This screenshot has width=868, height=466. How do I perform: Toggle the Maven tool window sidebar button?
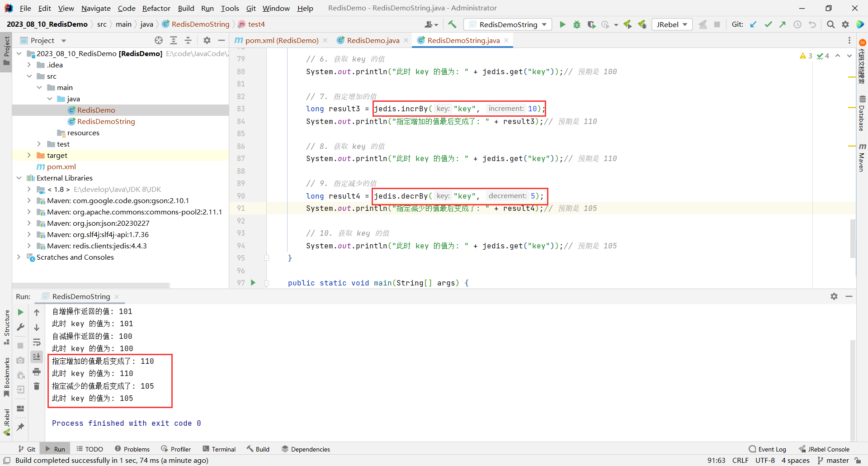pos(862,157)
